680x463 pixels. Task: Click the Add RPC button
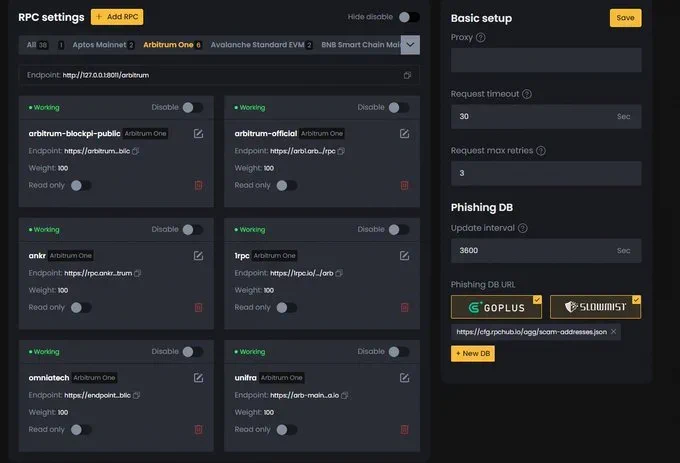(x=117, y=17)
